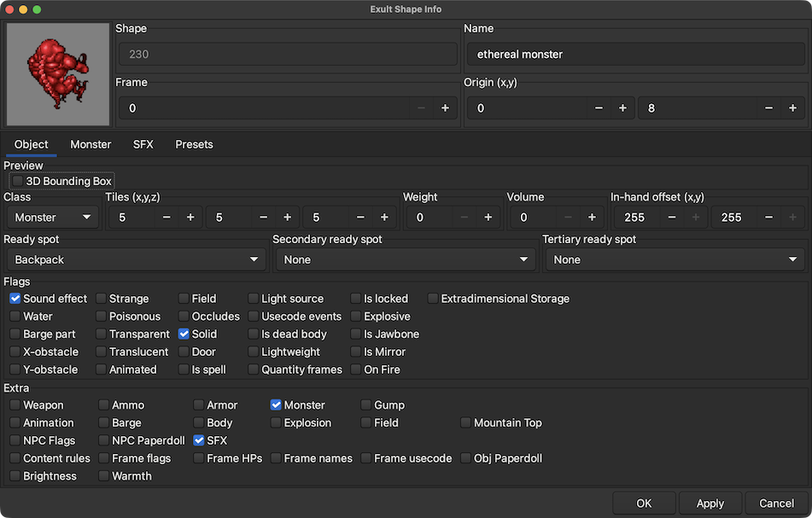Expand the Ready spot Backpack dropdown
812x518 pixels.
136,259
